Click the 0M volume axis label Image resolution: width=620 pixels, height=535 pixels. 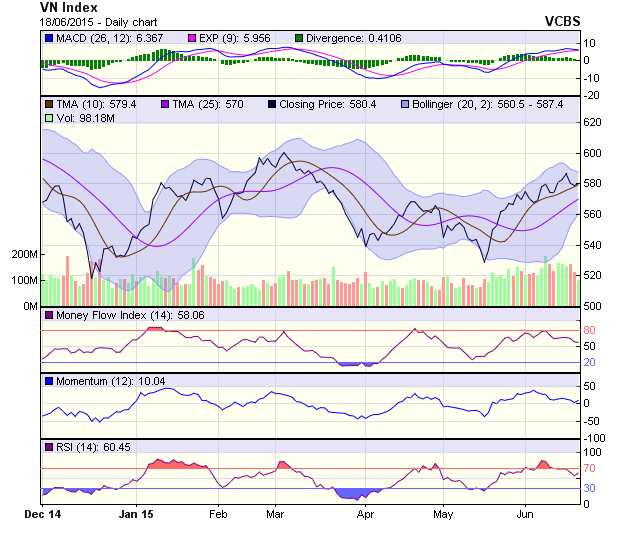pyautogui.click(x=30, y=306)
